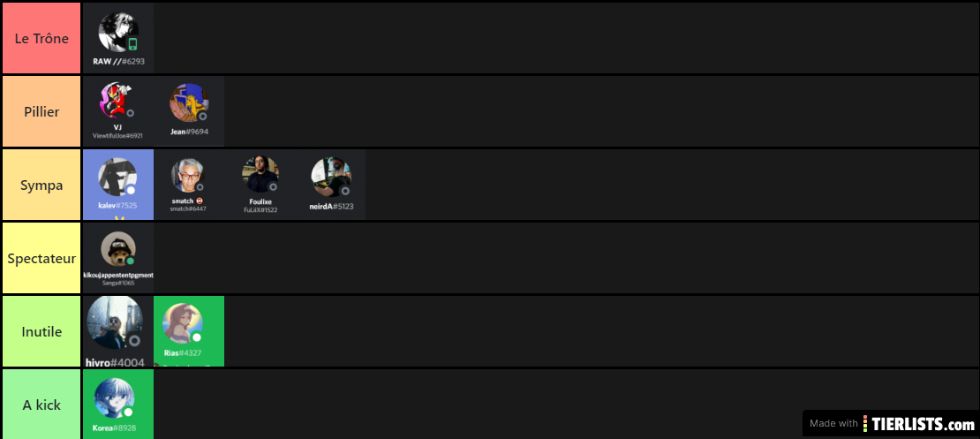The width and height of the screenshot is (980, 439).
Task: Click the RAW // avatar in Le Trône
Action: click(x=118, y=33)
